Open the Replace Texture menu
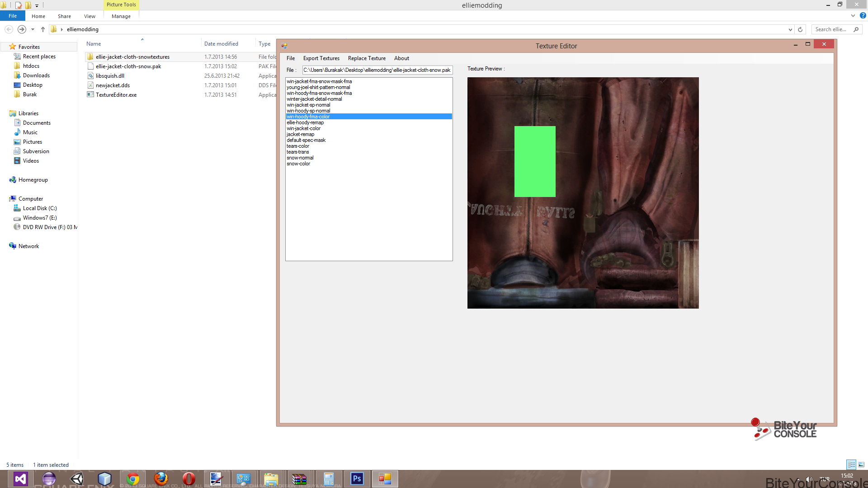Image resolution: width=868 pixels, height=488 pixels. pyautogui.click(x=367, y=58)
